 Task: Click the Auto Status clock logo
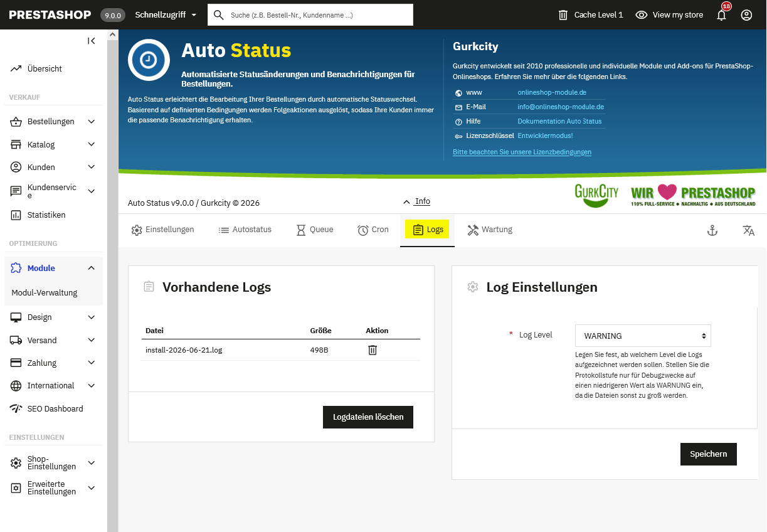tap(149, 60)
